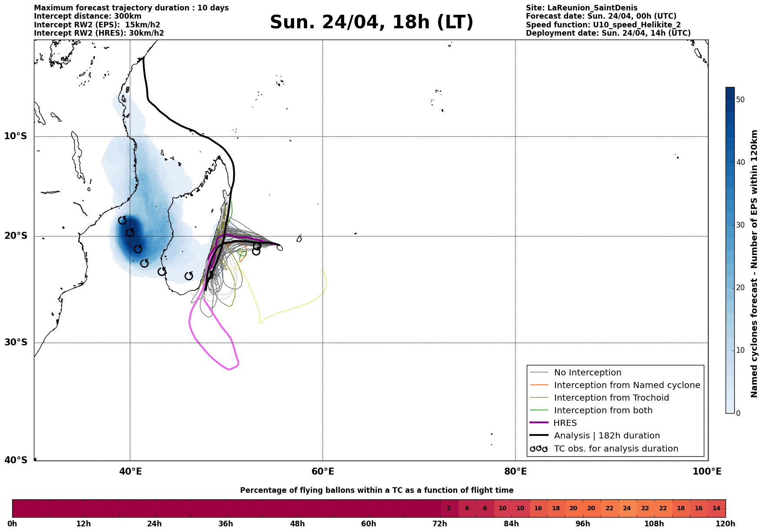Click 'Deployment date: Sun. 24/04, 14h (UTC)' text
Screen dimensions: 763x532
tap(608, 33)
